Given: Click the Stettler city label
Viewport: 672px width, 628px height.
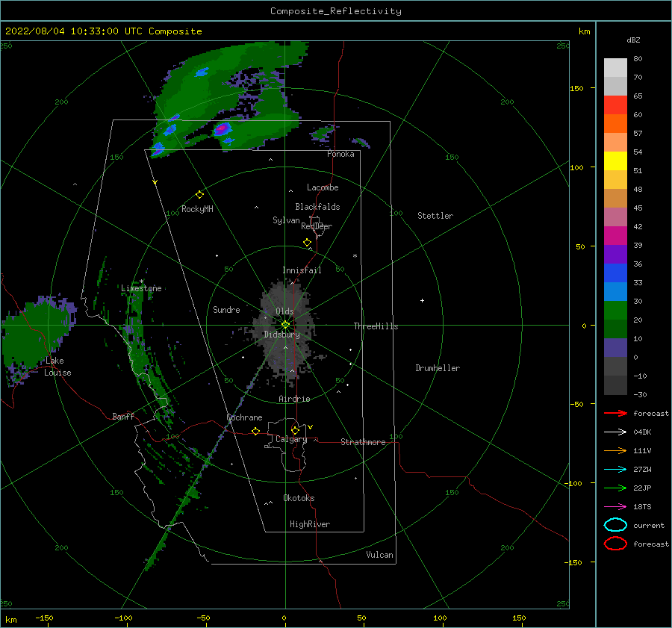Looking at the screenshot, I should tap(435, 216).
